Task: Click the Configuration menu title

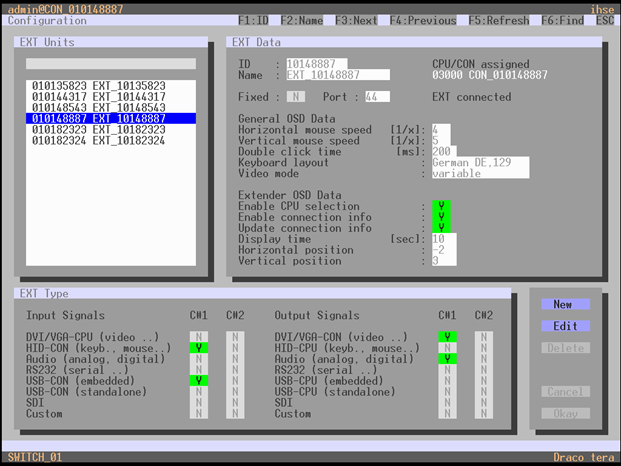Action: pos(47,21)
